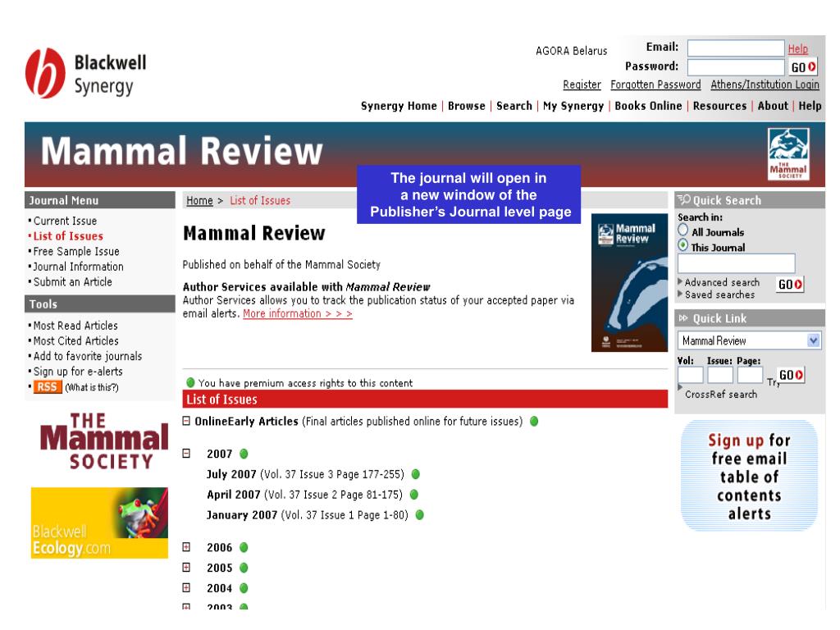Viewport: 840px width, 630px height.
Task: Click the red Help link near Email
Action: 797,48
